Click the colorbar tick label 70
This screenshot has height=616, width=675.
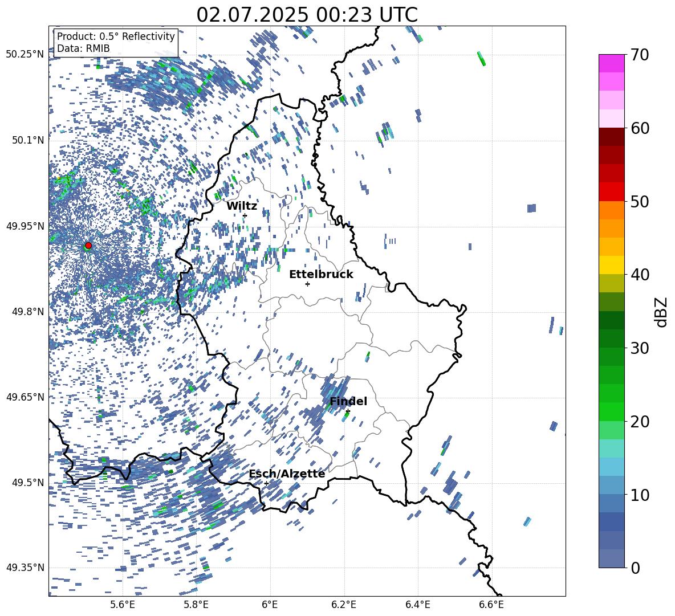640,55
